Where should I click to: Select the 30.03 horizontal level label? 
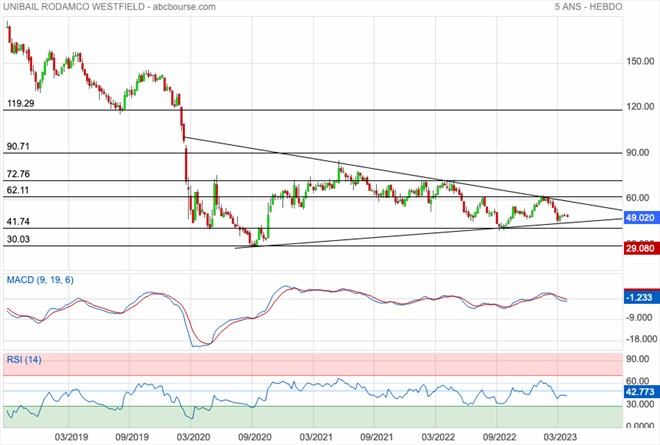click(18, 240)
